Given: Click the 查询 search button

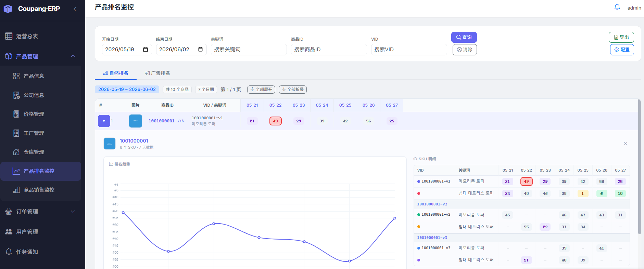Looking at the screenshot, I should coord(464,37).
